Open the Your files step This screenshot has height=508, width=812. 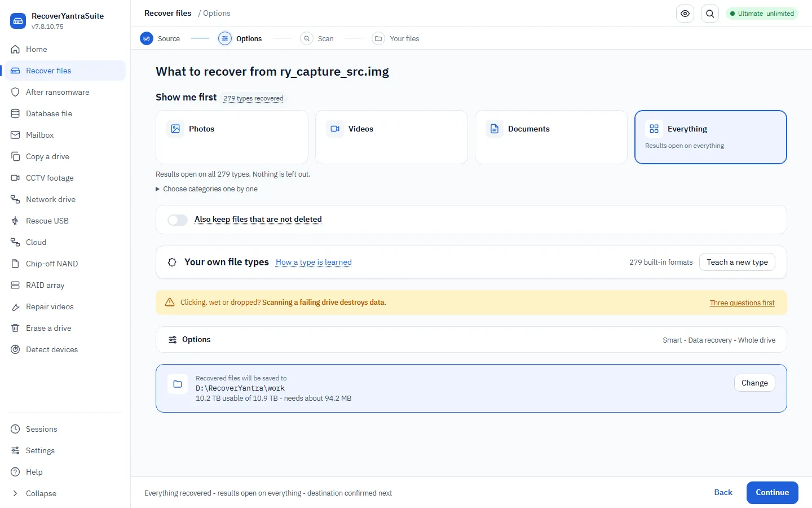pyautogui.click(x=396, y=38)
